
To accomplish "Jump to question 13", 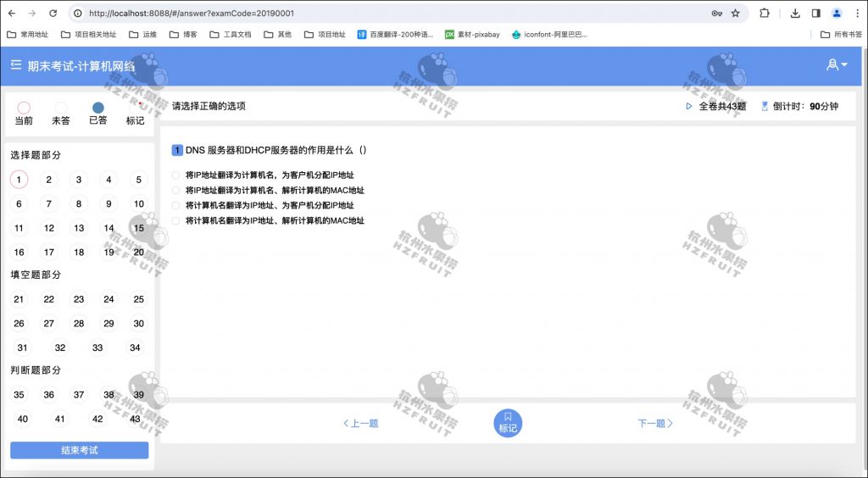I will [79, 228].
